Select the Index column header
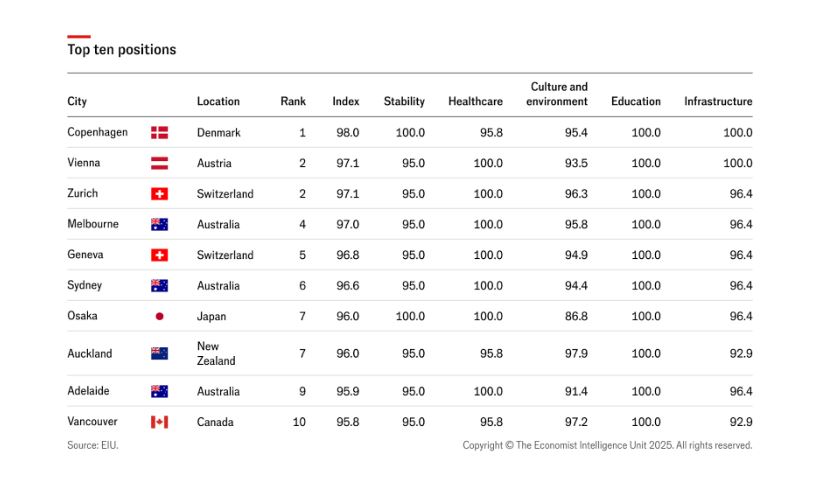 click(346, 101)
